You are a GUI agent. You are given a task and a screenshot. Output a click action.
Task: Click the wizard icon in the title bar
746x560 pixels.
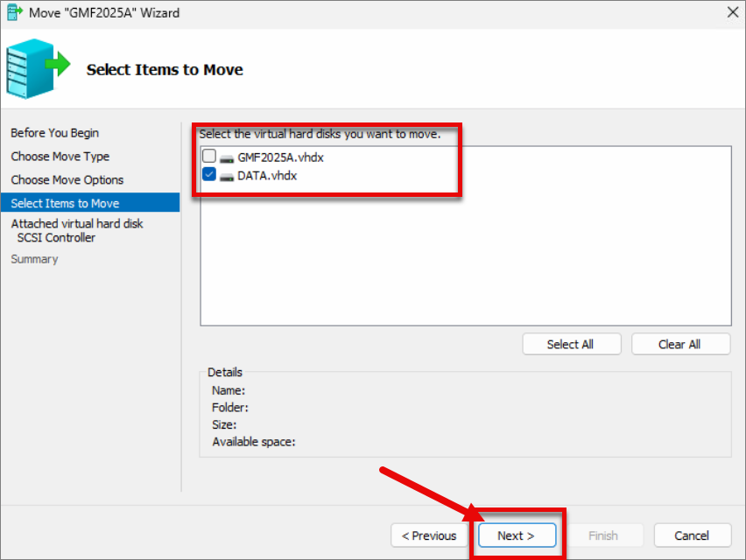click(x=15, y=12)
